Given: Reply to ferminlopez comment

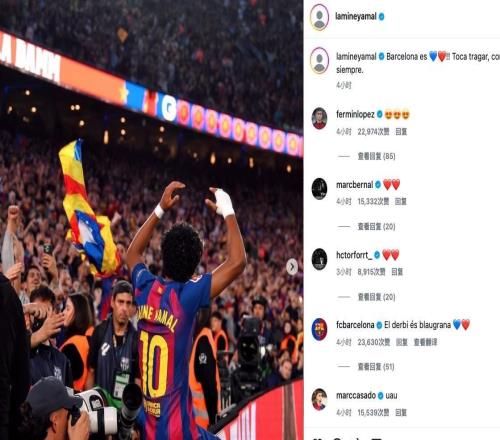Looking at the screenshot, I should pos(401,132).
